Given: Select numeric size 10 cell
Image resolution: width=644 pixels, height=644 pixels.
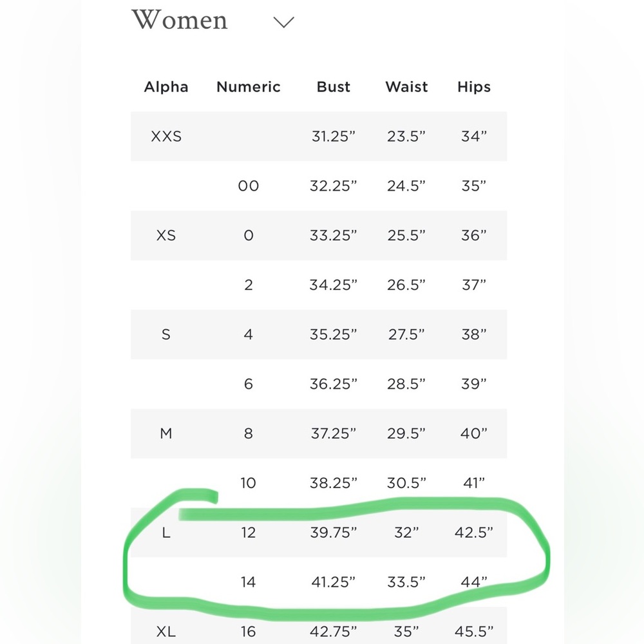Looking at the screenshot, I should [249, 483].
